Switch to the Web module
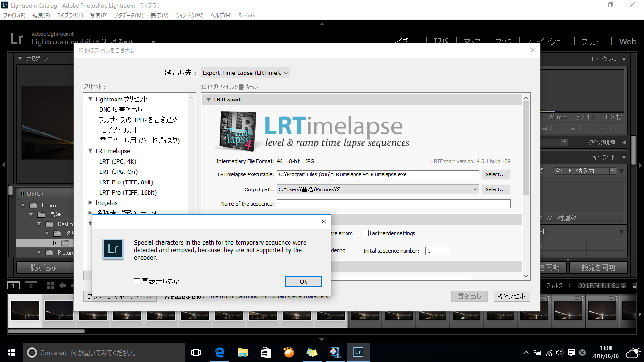Image resolution: width=644 pixels, height=362 pixels. tap(627, 41)
